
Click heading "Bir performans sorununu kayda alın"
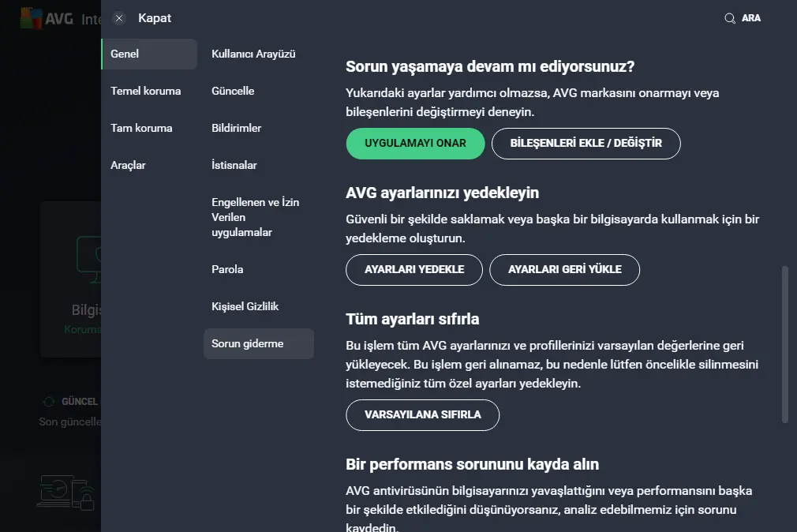pyautogui.click(x=472, y=464)
